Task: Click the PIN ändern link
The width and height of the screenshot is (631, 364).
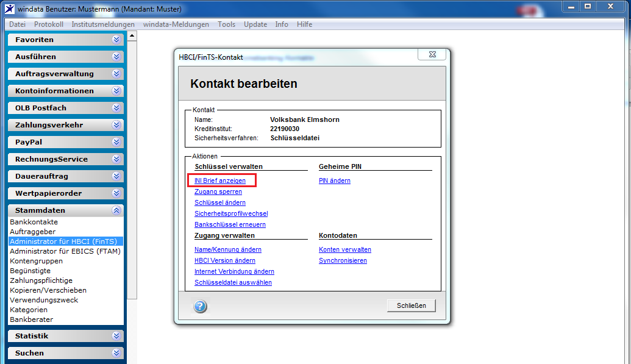Action: click(x=335, y=181)
